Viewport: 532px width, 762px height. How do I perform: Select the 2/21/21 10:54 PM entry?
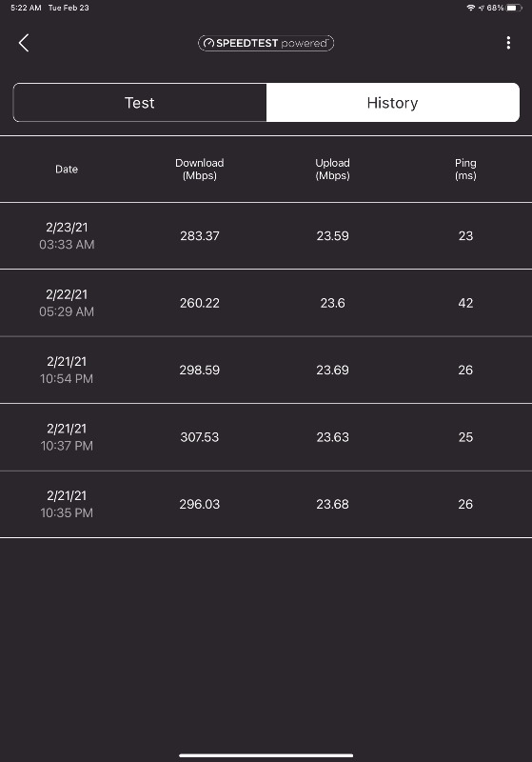[x=266, y=370]
